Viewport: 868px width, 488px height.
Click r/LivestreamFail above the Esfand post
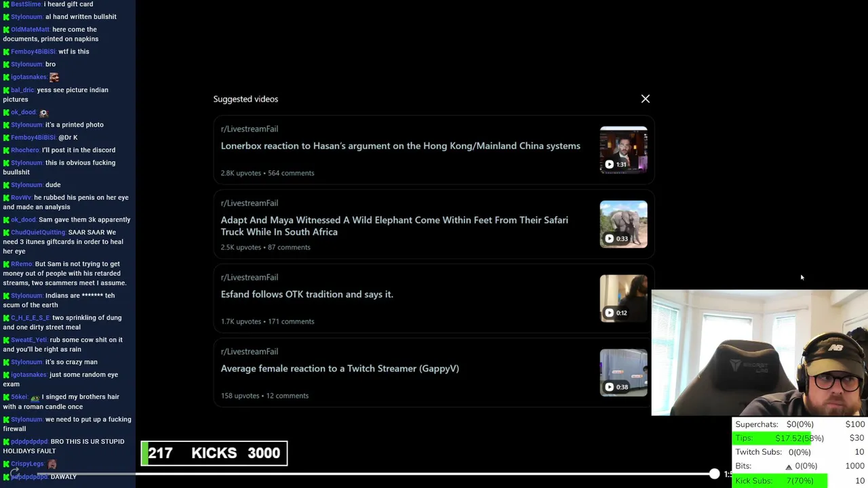tap(249, 277)
